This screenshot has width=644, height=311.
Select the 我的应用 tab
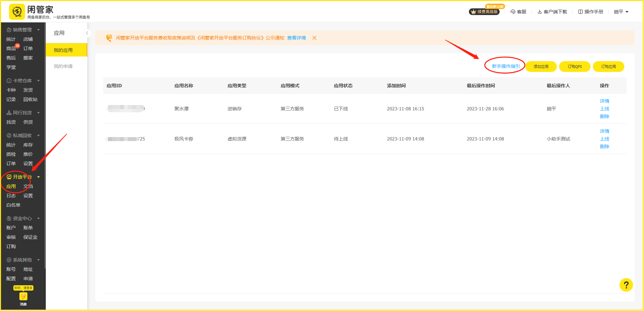[63, 50]
